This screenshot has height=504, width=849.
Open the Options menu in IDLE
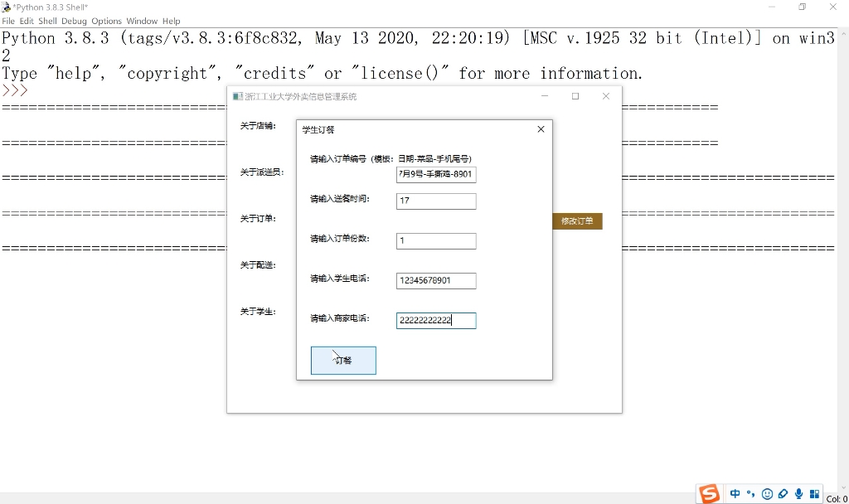[106, 21]
